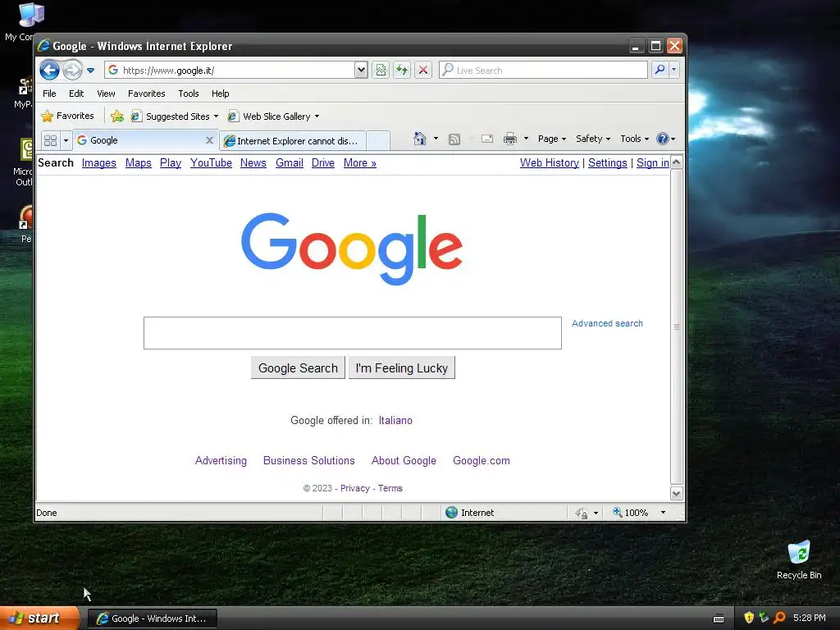This screenshot has height=630, width=840.
Task: Open recent pages dropdown next to Forward
Action: pos(90,71)
